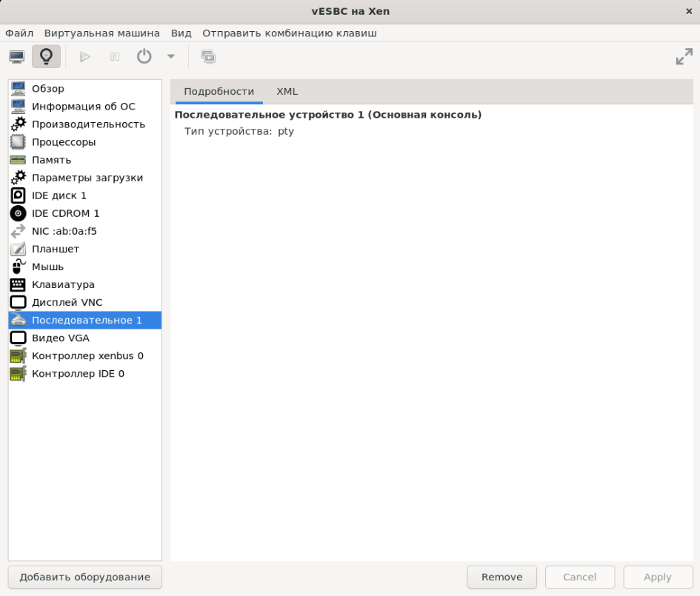Open the Вид menu

click(x=181, y=33)
